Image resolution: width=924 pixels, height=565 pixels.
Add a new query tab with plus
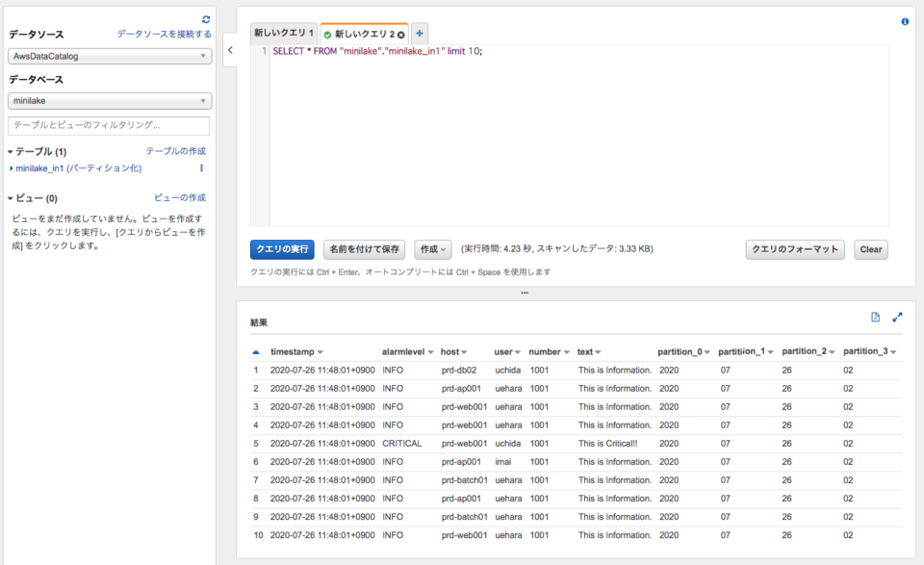419,34
